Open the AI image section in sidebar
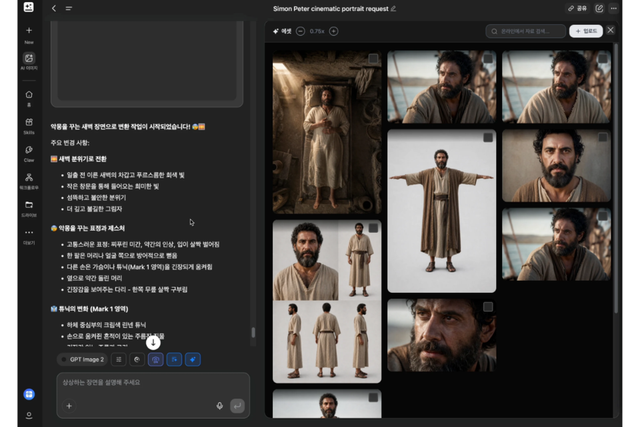The width and height of the screenshot is (640, 427). [29, 61]
